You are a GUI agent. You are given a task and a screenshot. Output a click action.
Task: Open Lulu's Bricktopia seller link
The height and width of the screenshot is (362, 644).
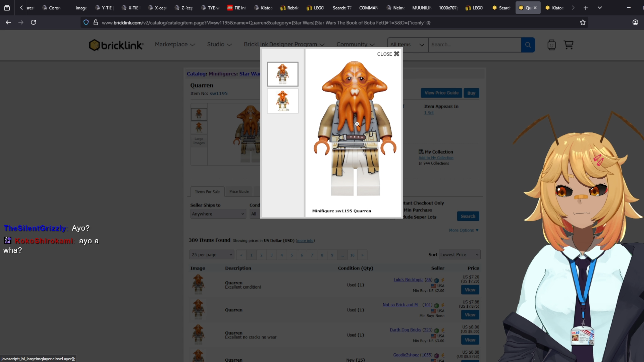(x=408, y=280)
